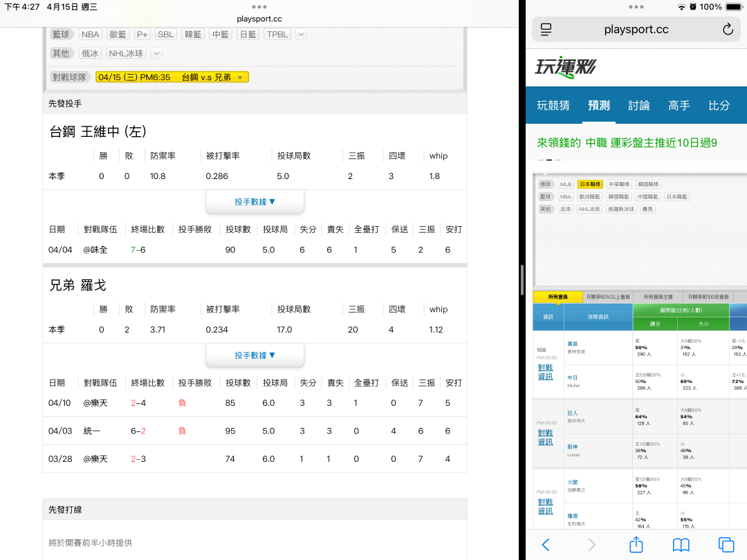Reload the playsport.cc page
Screen dimensions: 747x560
pyautogui.click(x=727, y=29)
